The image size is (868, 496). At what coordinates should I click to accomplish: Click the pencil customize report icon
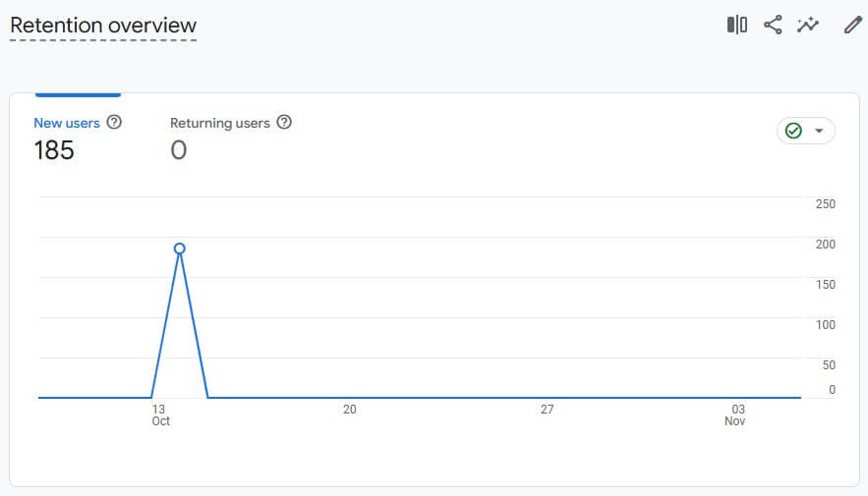852,25
